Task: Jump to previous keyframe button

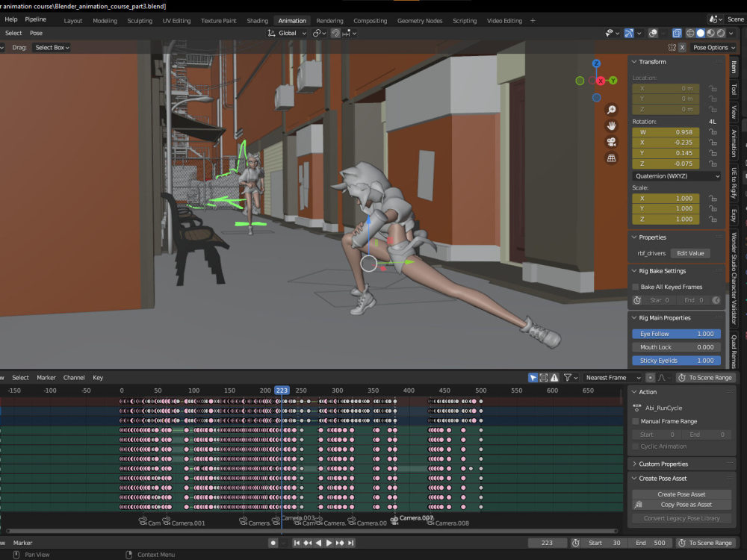Action: 308,543
